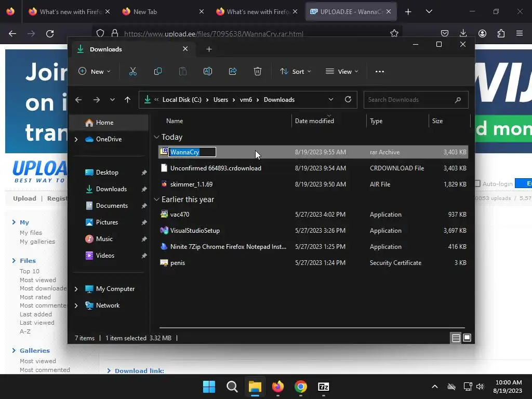Viewport: 532px width, 399px height.
Task: Open the Firefox account icon
Action: click(482, 33)
